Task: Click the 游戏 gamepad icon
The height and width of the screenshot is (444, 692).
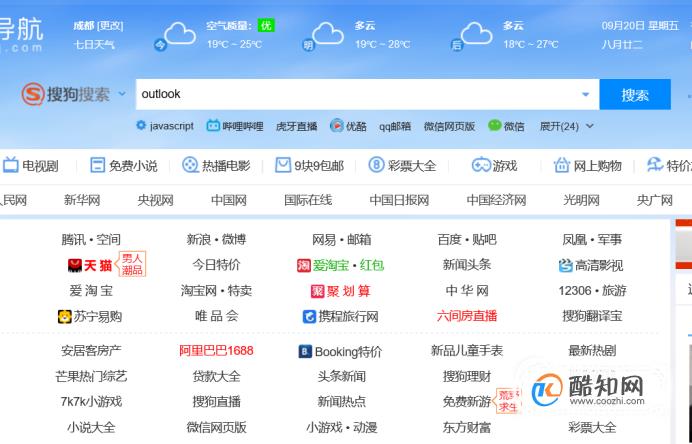Action: (x=481, y=165)
